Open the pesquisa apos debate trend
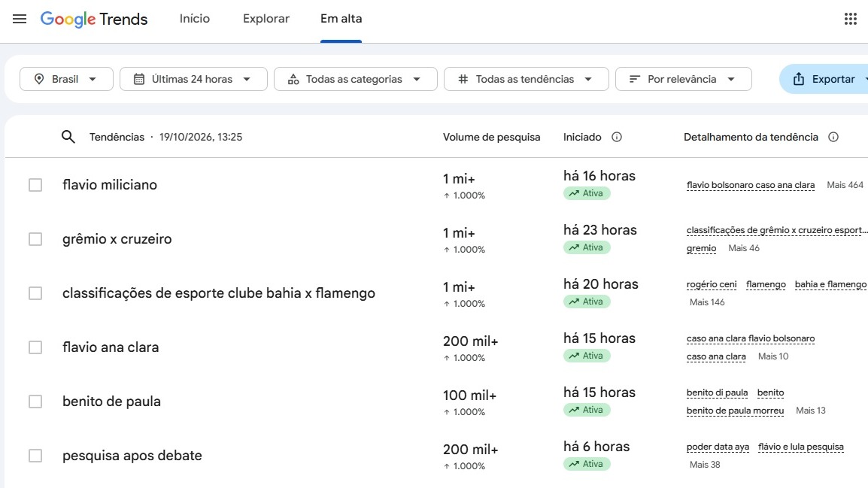This screenshot has height=488, width=868. pyautogui.click(x=132, y=456)
